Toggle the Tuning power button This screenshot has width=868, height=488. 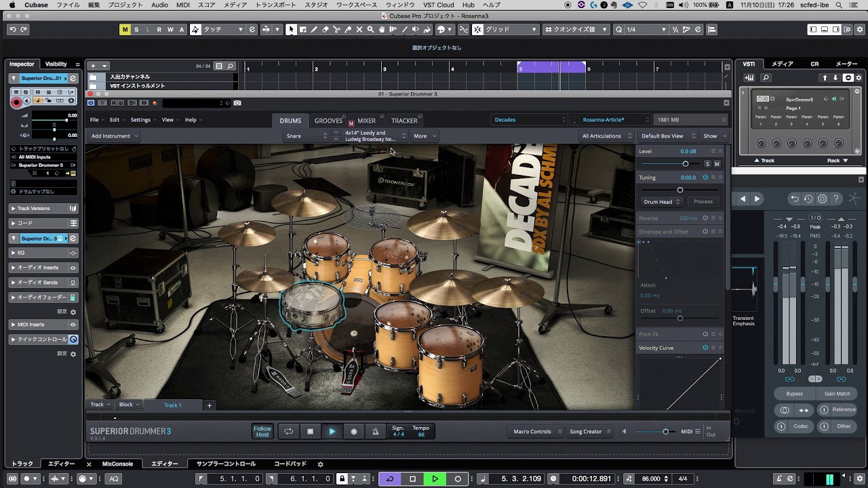pos(705,178)
